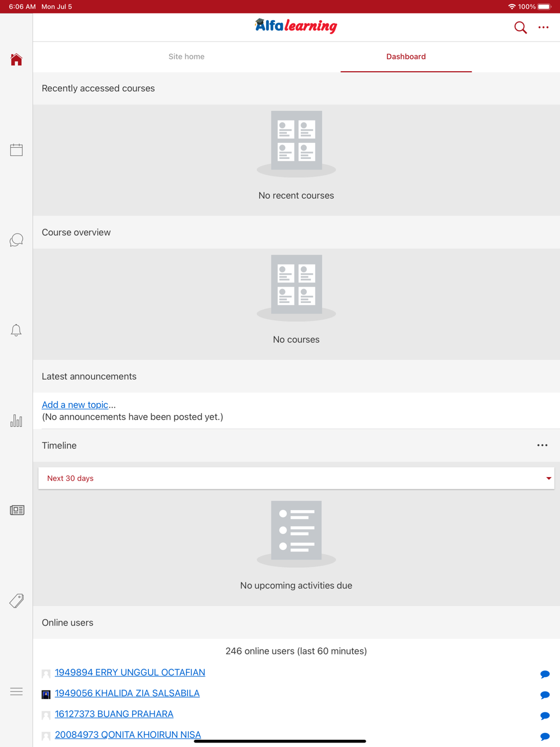The image size is (560, 747).
Task: Message QONITA KHOIRUN NISA via chat icon
Action: (x=545, y=736)
